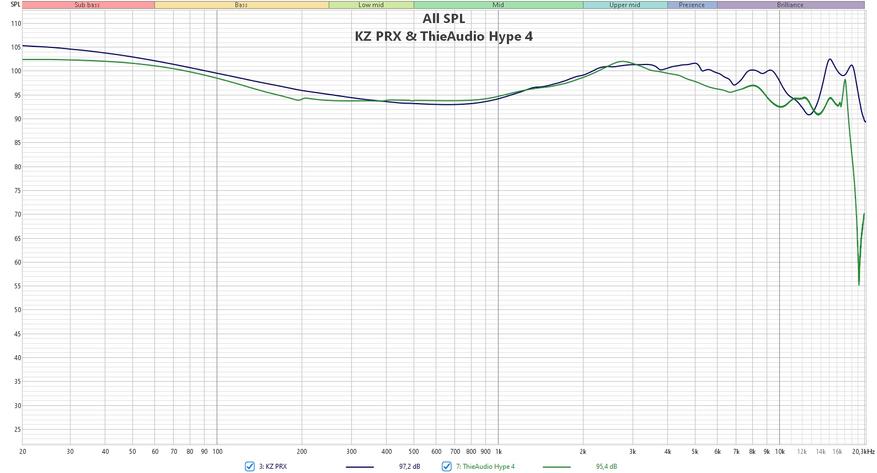Click the Presence band label
Viewport: 877px width, 473px height.
pyautogui.click(x=692, y=5)
